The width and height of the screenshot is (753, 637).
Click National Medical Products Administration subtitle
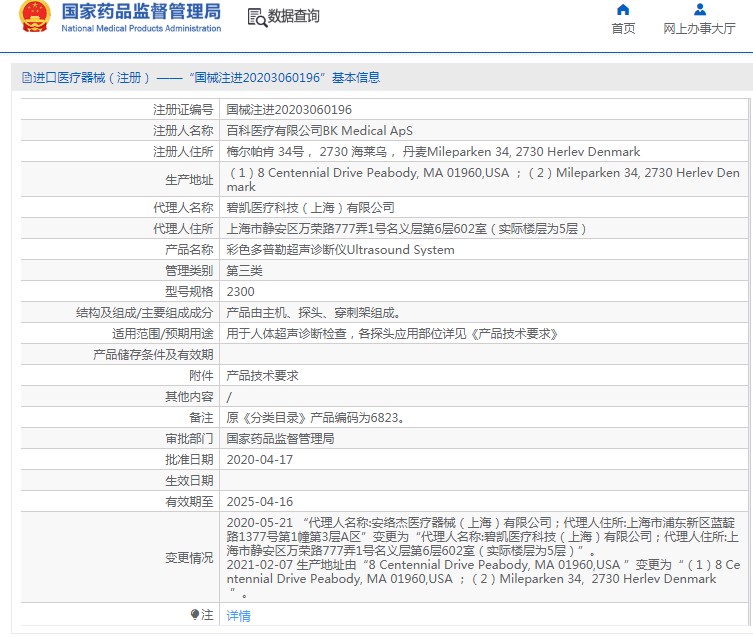click(x=141, y=28)
